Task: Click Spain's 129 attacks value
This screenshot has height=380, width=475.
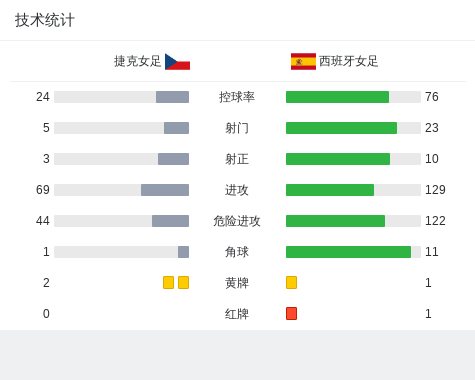Action: tap(435, 190)
